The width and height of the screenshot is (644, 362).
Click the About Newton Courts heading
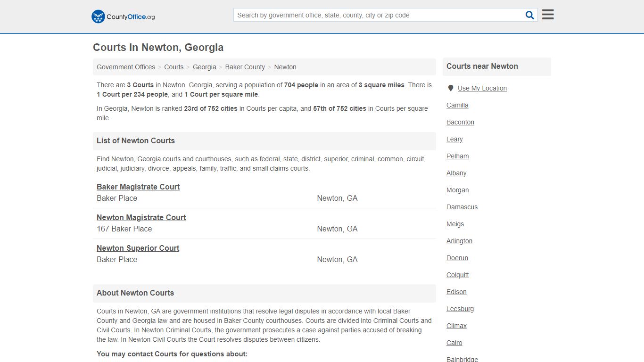(x=135, y=293)
